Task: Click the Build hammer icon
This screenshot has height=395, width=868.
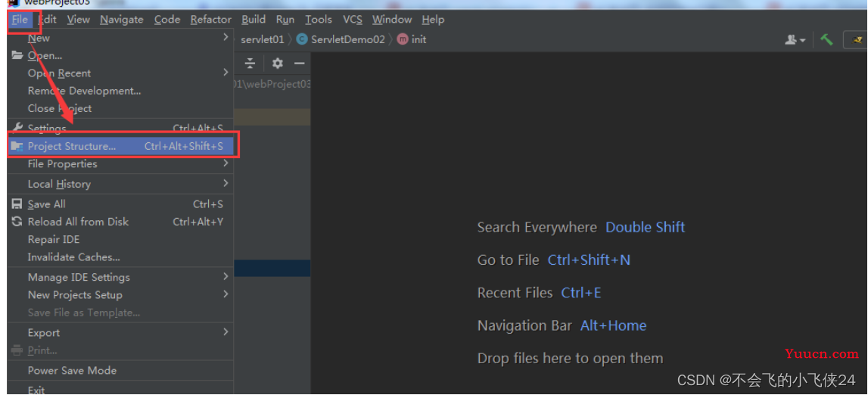Action: point(826,39)
